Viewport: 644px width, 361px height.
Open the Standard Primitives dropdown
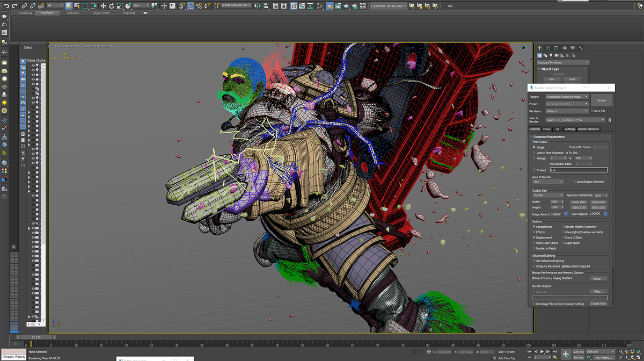pyautogui.click(x=562, y=62)
